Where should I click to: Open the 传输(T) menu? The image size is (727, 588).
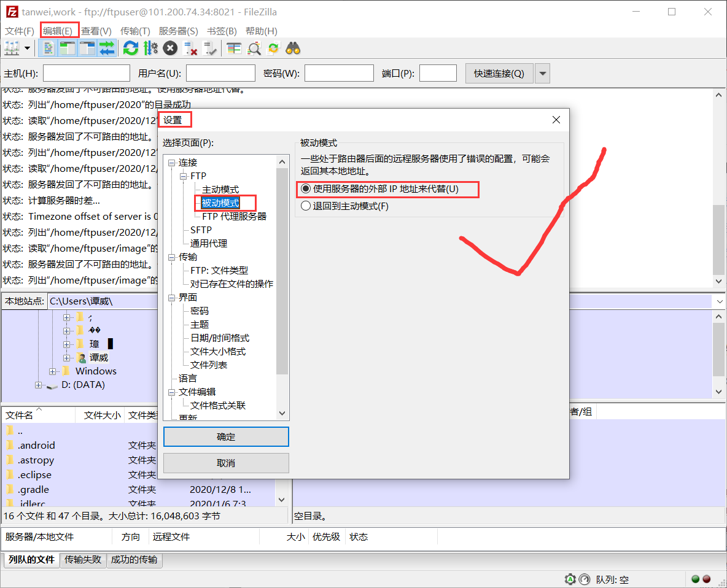135,31
